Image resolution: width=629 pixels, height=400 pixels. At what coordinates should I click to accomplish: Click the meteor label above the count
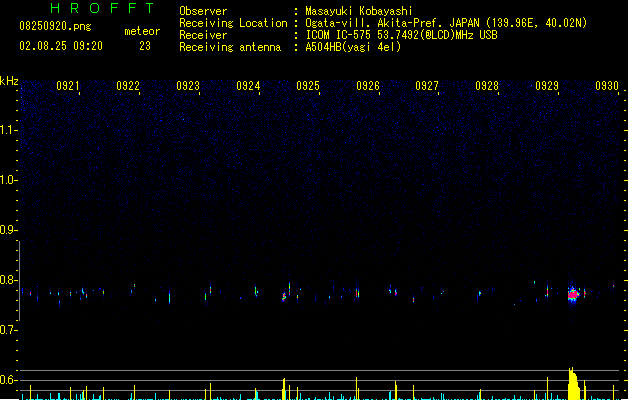(x=142, y=31)
